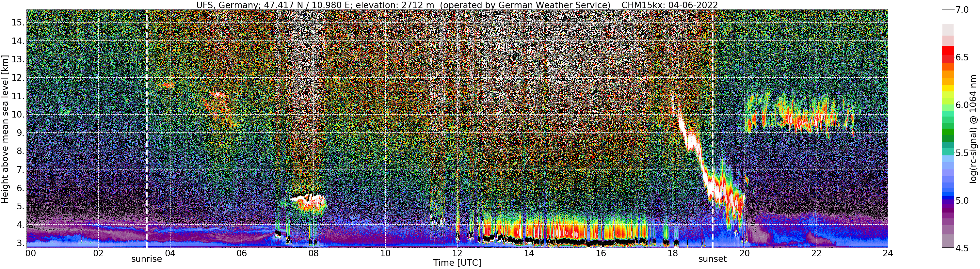Click the dashed sunrise marker line
This screenshot has width=980, height=269.
[147, 129]
